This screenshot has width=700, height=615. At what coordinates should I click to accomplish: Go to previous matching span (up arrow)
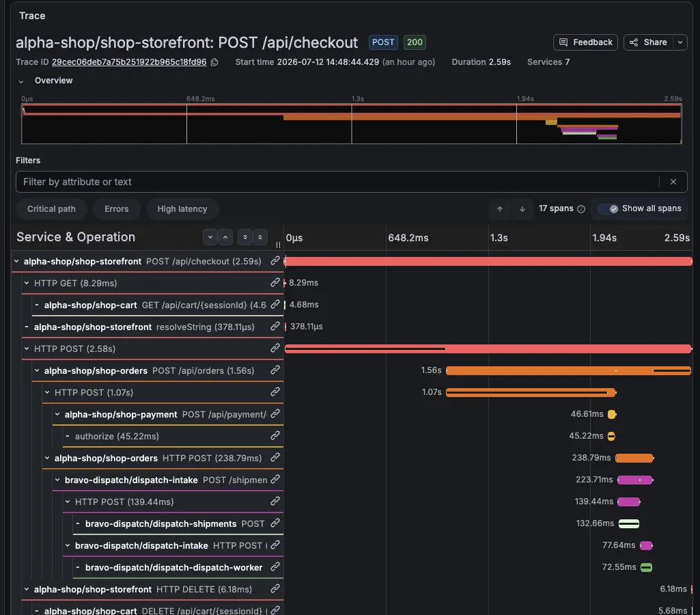(x=500, y=209)
